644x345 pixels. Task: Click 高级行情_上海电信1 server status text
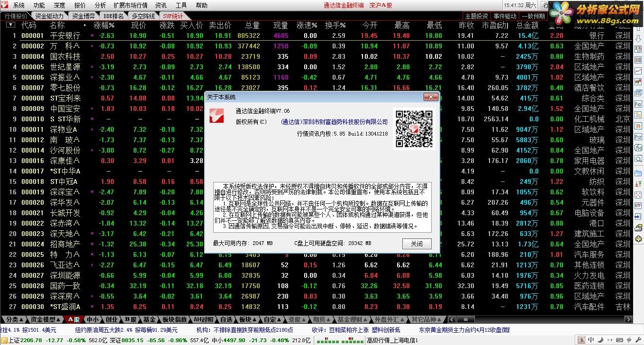pos(392,340)
